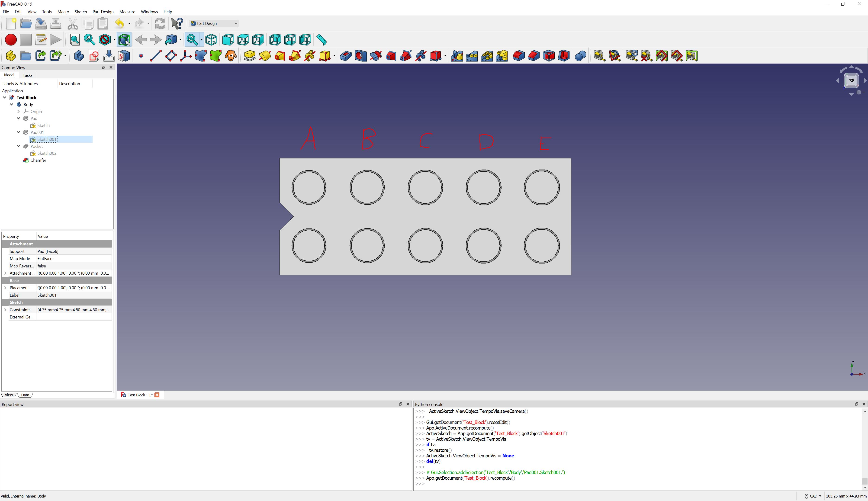Switch to the View property tab
The image size is (868, 501).
coord(9,395)
